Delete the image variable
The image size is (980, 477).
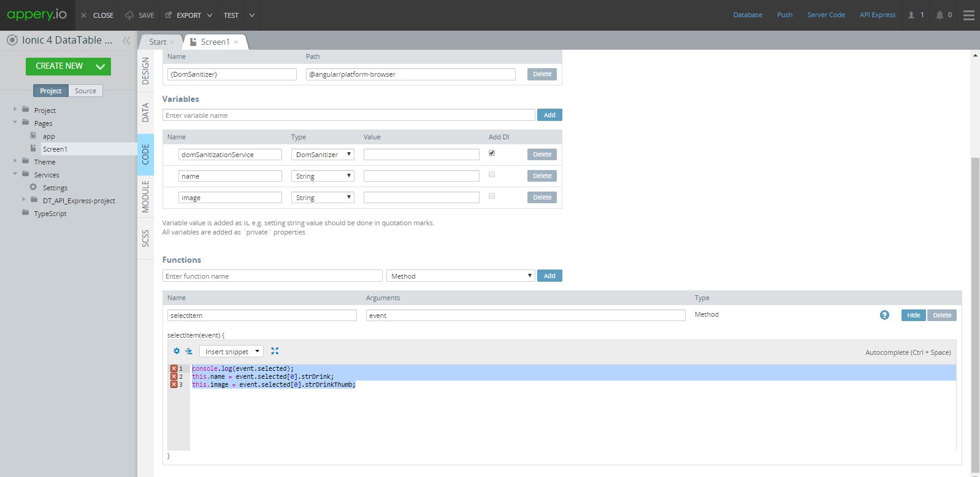[x=542, y=198]
